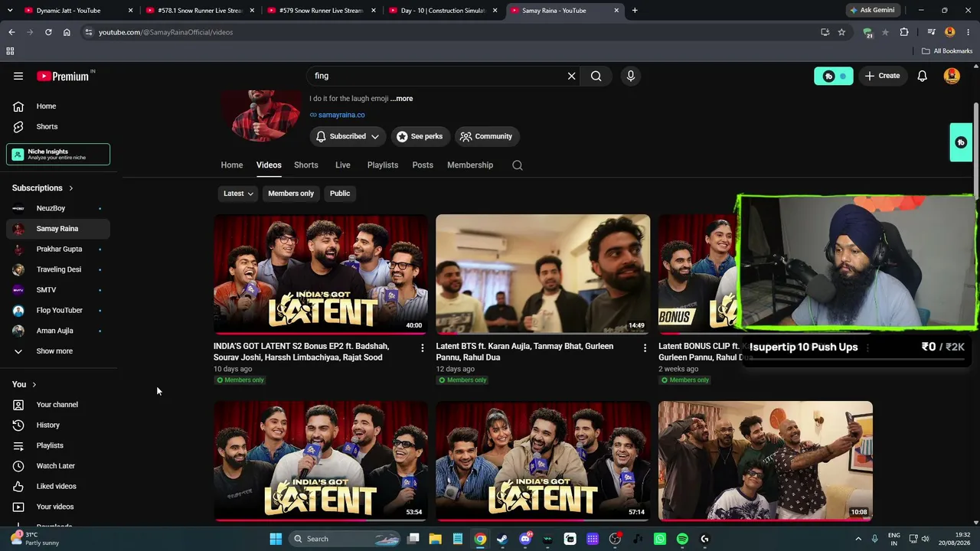Install app from the address bar icon
The height and width of the screenshot is (551, 980).
825,32
